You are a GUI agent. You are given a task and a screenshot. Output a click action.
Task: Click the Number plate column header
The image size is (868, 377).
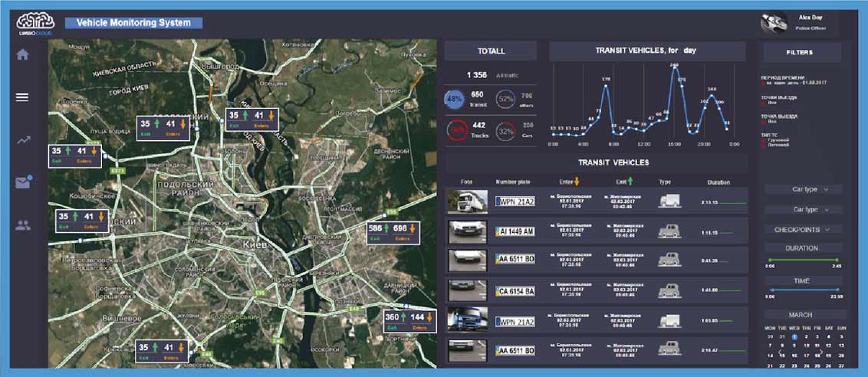[514, 182]
